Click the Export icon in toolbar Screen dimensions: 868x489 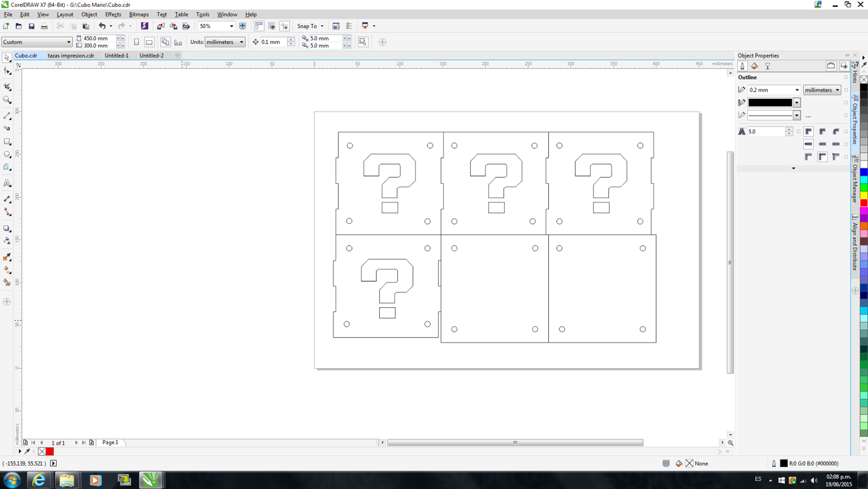(174, 26)
